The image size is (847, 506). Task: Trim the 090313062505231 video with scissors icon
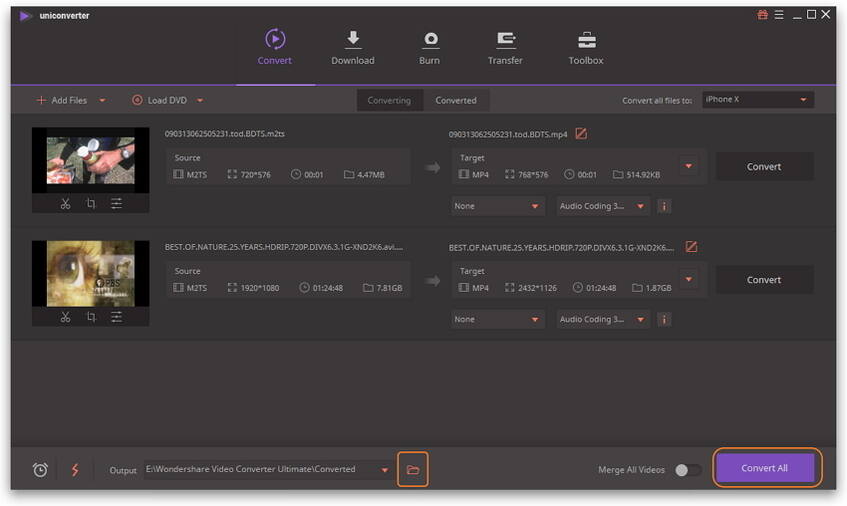tap(65, 204)
